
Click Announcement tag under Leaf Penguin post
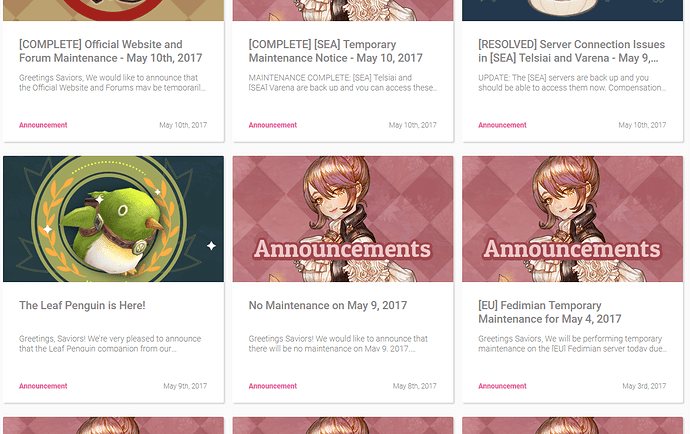coord(43,386)
